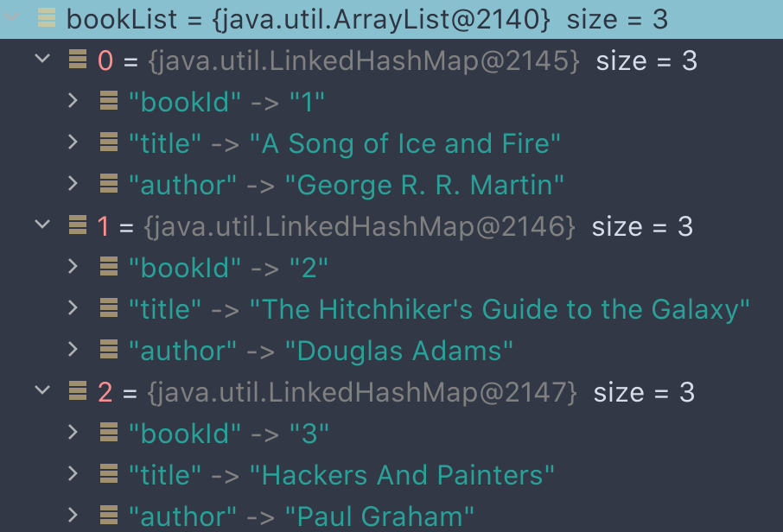Collapse element 0 of bookList

[42, 60]
